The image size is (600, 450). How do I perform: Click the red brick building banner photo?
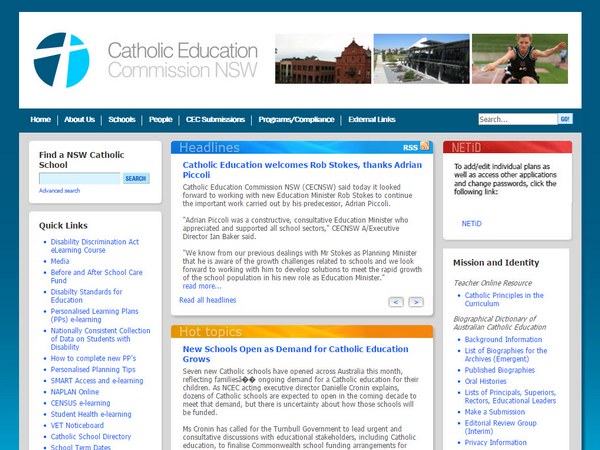[323, 59]
